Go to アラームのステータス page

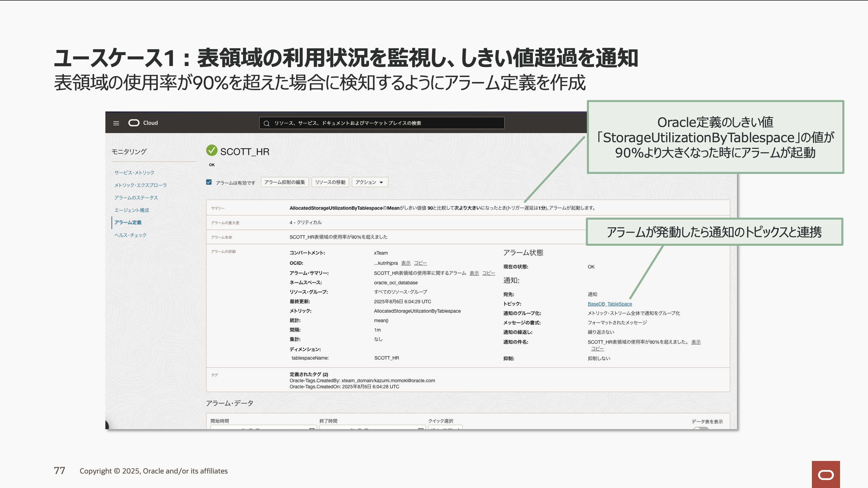coord(136,198)
